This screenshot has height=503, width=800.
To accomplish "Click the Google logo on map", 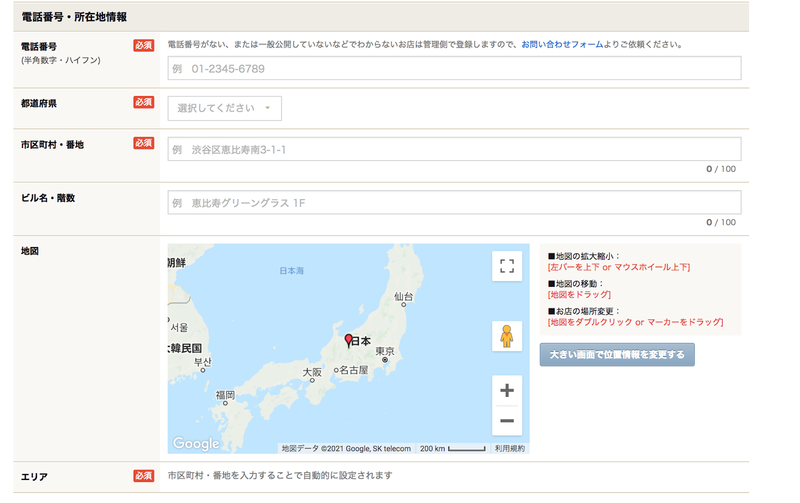I will [x=196, y=443].
